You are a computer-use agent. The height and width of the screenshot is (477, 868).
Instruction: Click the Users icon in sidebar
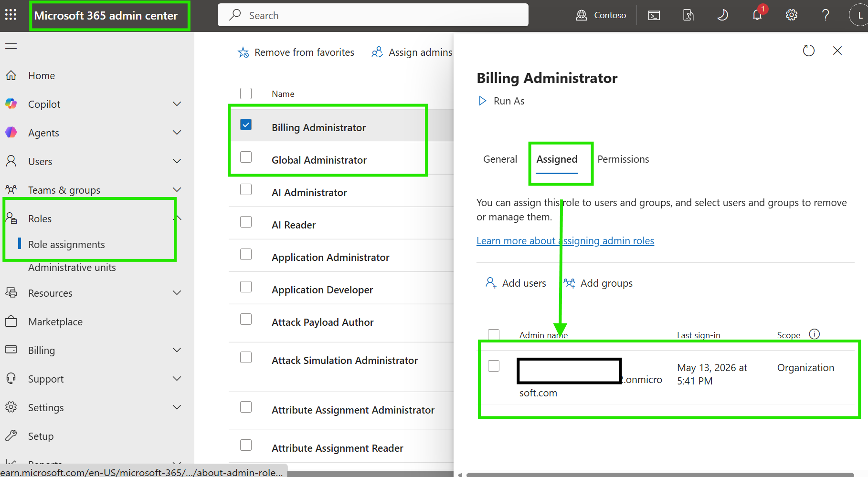(x=11, y=161)
